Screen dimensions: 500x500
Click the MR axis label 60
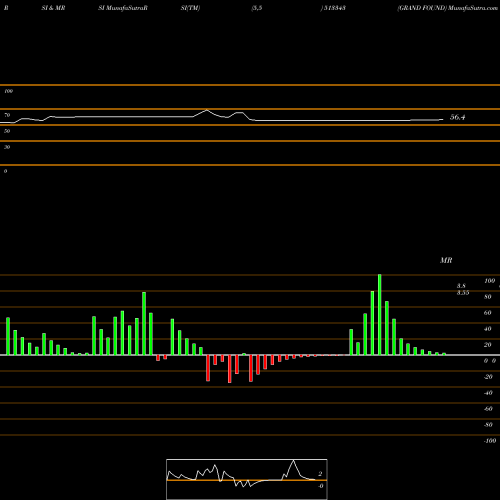pos(488,313)
